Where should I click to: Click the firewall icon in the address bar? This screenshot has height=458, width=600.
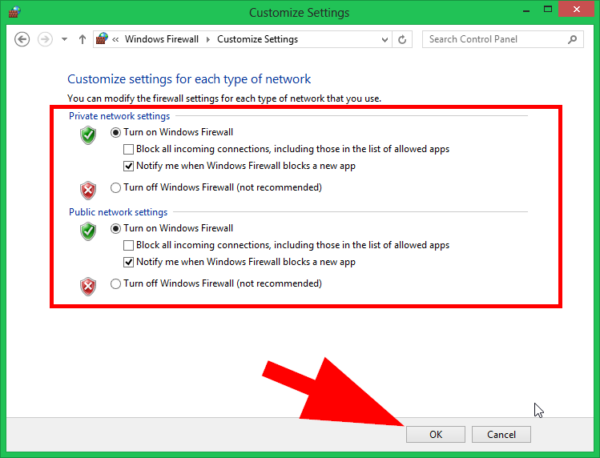coord(102,40)
